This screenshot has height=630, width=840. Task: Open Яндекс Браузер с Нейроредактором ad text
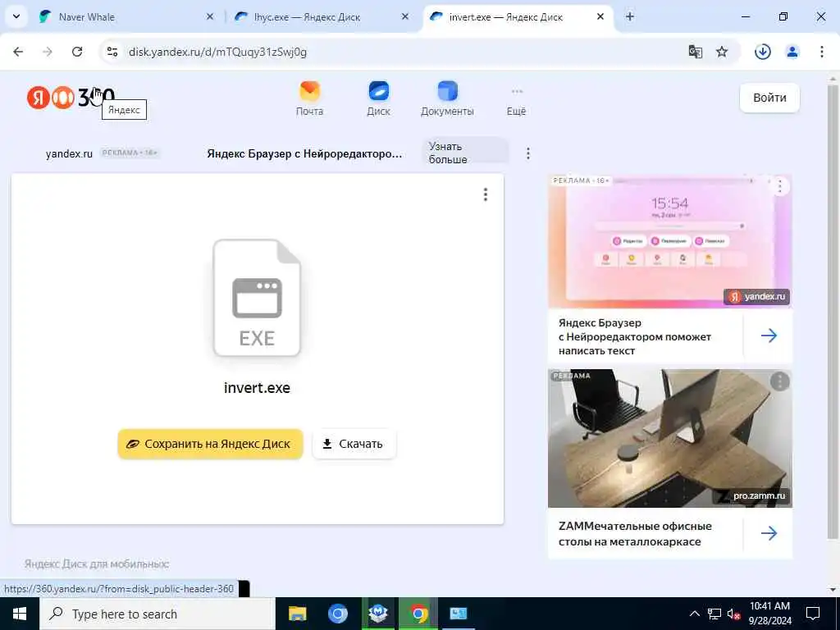635,337
